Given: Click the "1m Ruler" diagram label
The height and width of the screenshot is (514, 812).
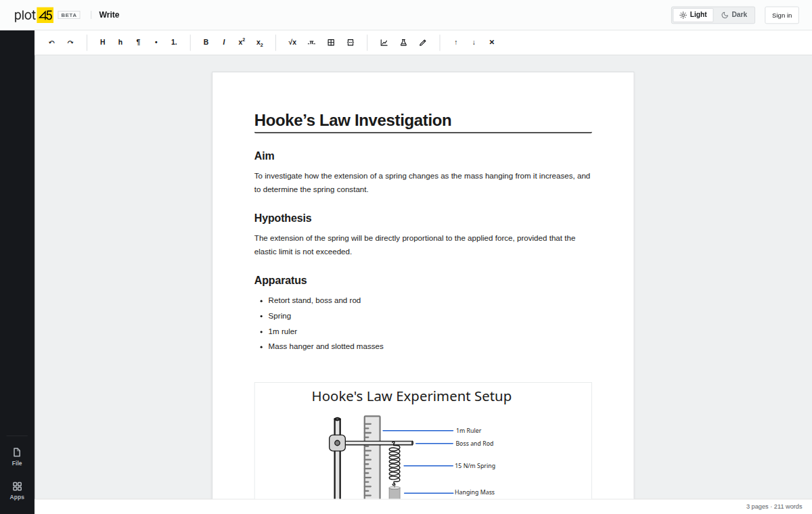Looking at the screenshot, I should pos(468,431).
